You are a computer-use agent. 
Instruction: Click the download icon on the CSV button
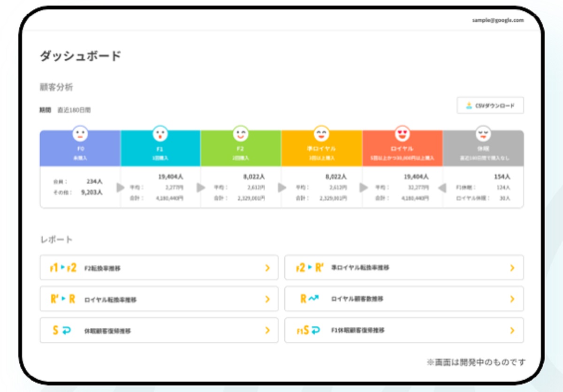click(469, 106)
